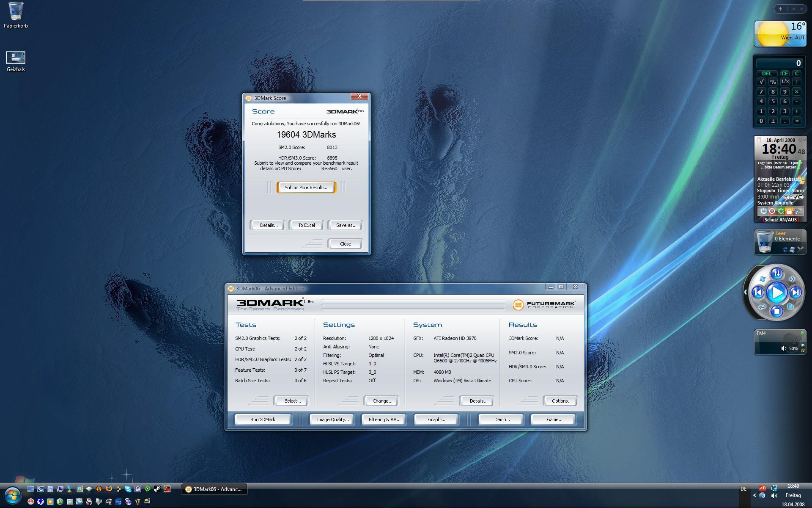Play media on the player gadget
Screen dimensions: 812x508
776,293
